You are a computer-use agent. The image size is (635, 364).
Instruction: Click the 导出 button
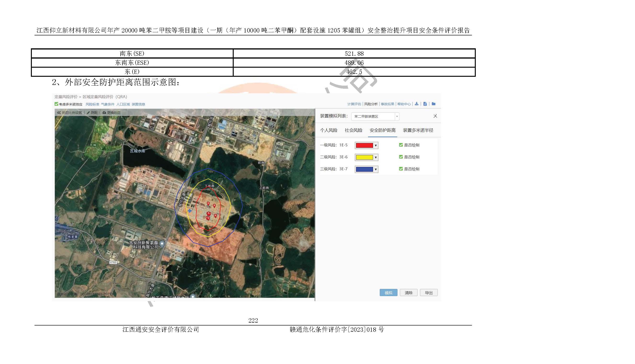pyautogui.click(x=429, y=293)
